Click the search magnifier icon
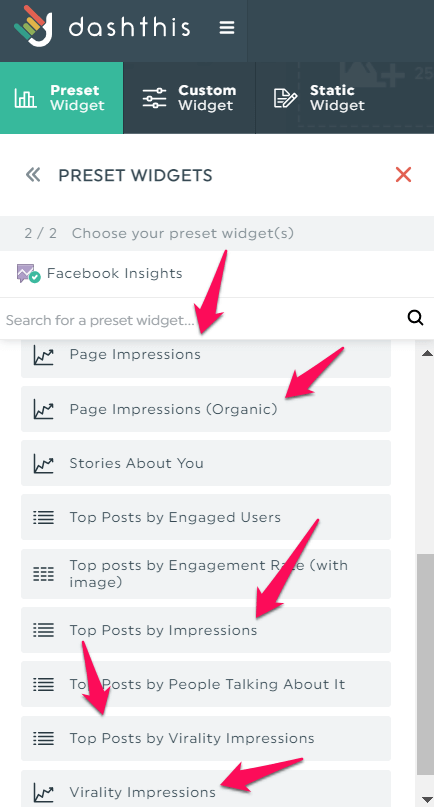 pyautogui.click(x=415, y=318)
